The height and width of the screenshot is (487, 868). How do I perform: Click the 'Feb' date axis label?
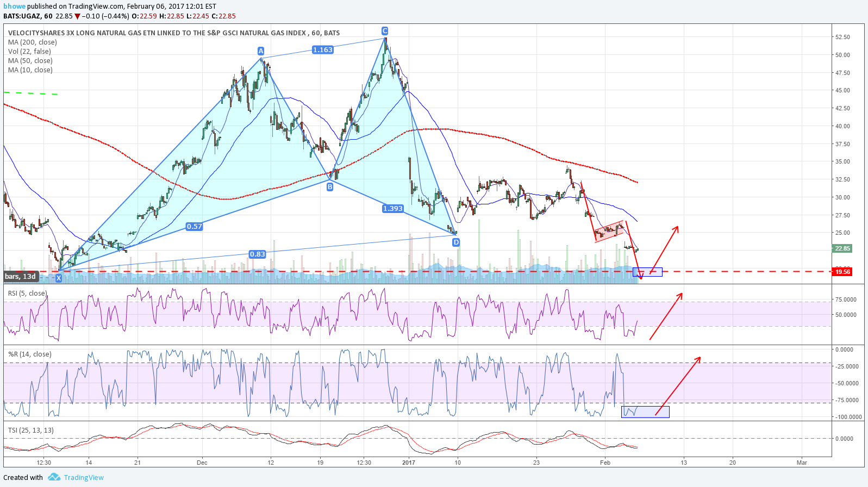(x=605, y=463)
